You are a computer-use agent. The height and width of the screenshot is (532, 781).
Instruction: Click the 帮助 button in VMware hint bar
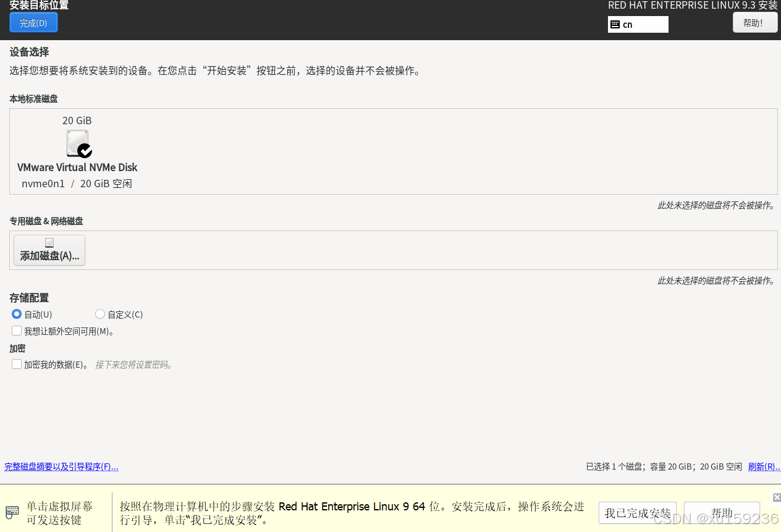722,513
